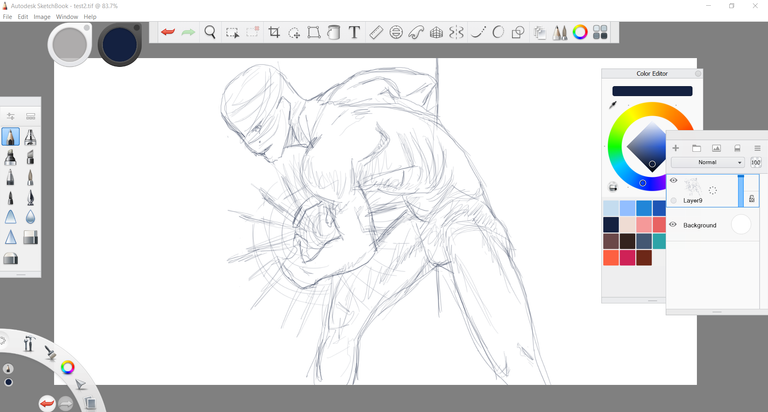
Task: Select the Flood Fill bucket tool
Action: 334,32
